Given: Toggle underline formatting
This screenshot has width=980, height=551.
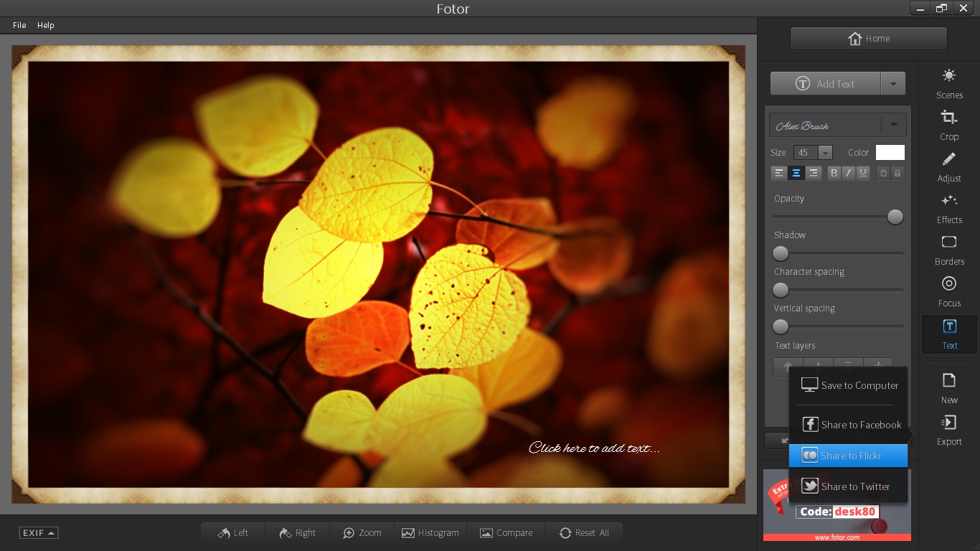Looking at the screenshot, I should (862, 173).
